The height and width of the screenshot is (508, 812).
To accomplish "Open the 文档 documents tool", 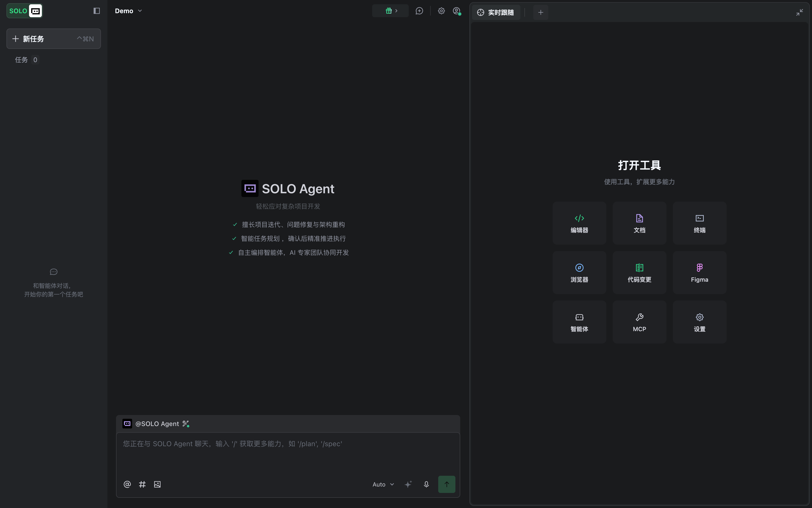I will (639, 223).
